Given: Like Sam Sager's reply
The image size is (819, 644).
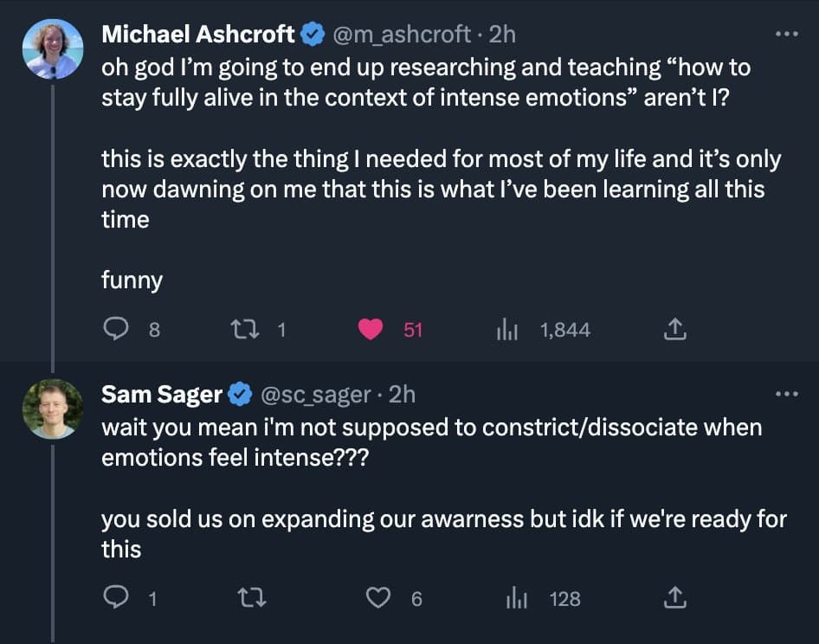Looking at the screenshot, I should [378, 598].
